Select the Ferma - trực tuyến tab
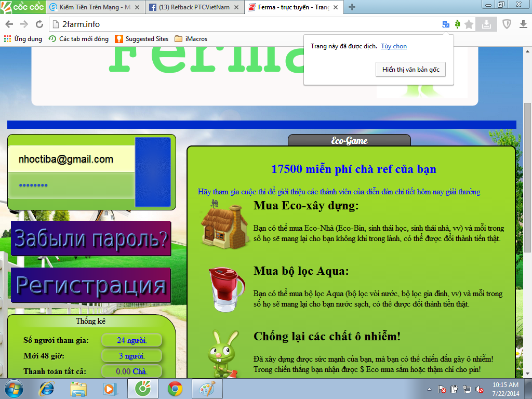532x399 pixels. click(294, 7)
